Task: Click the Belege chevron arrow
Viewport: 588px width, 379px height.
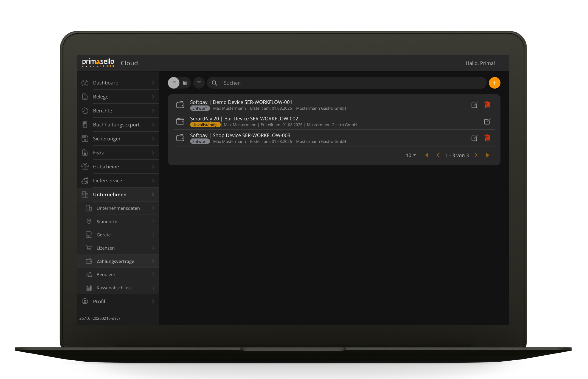Action: tap(153, 97)
